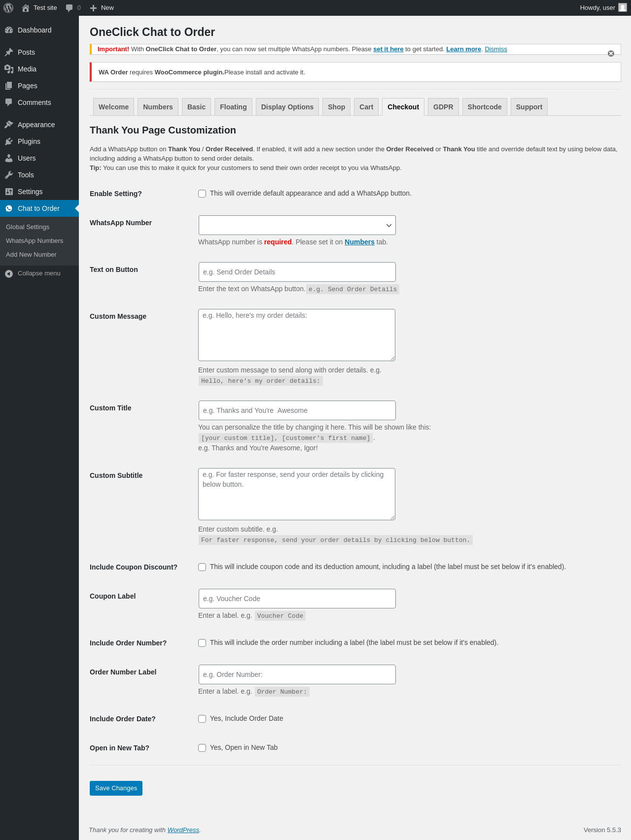Click Howdy, user account text
This screenshot has height=840, width=631.
coord(597,8)
